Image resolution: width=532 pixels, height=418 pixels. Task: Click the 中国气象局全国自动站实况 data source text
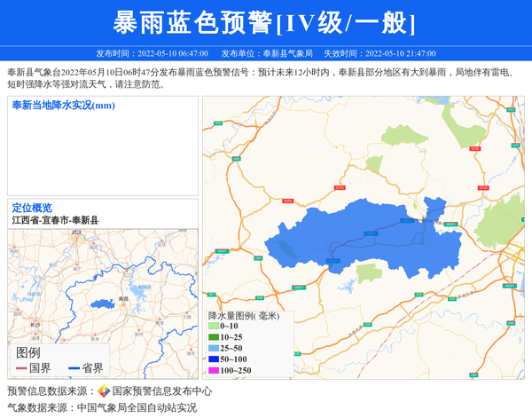pos(137,407)
